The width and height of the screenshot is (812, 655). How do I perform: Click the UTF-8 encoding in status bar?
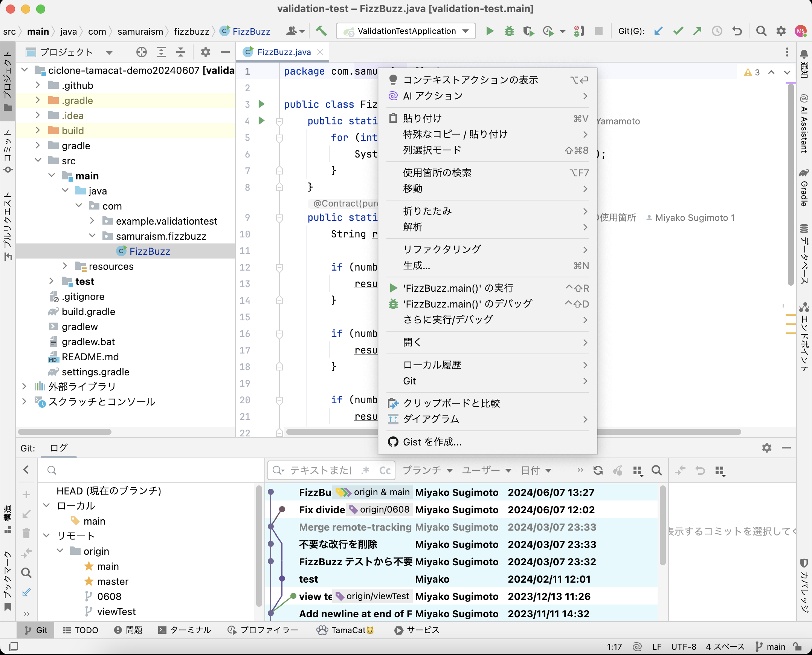684,647
